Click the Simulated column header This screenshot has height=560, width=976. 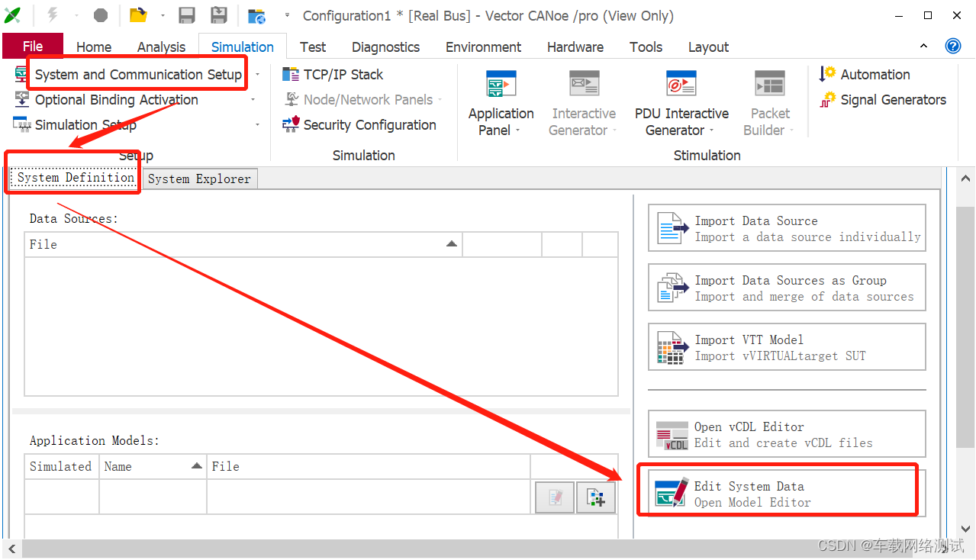tap(62, 466)
